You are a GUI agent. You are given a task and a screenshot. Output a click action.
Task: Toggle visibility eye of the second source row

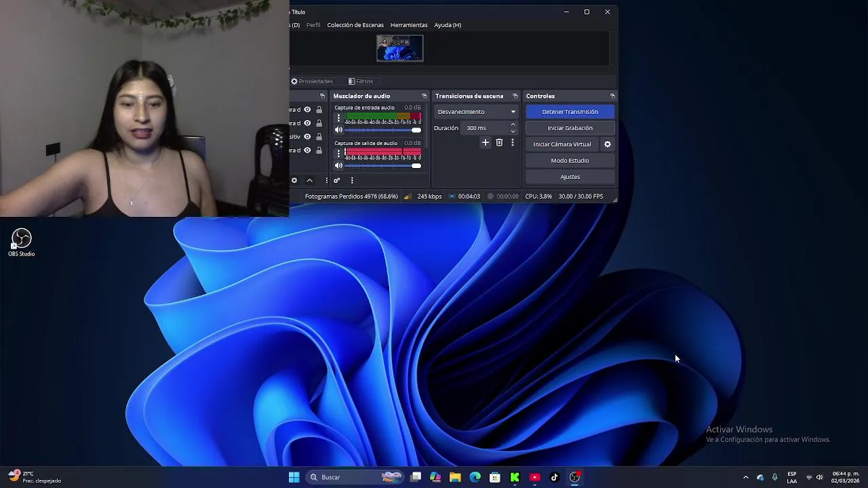point(307,123)
